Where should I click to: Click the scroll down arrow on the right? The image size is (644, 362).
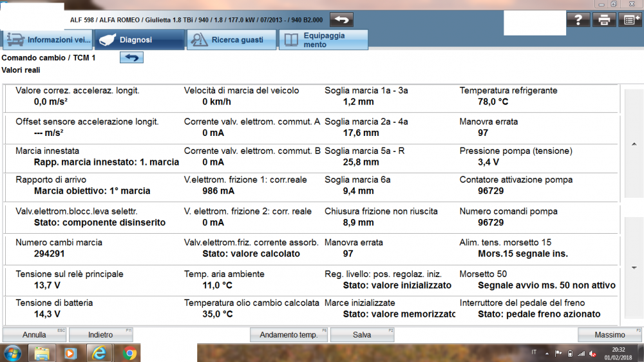point(634,268)
